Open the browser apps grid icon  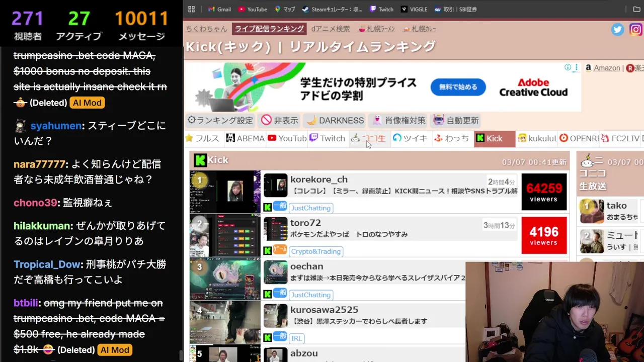click(192, 9)
